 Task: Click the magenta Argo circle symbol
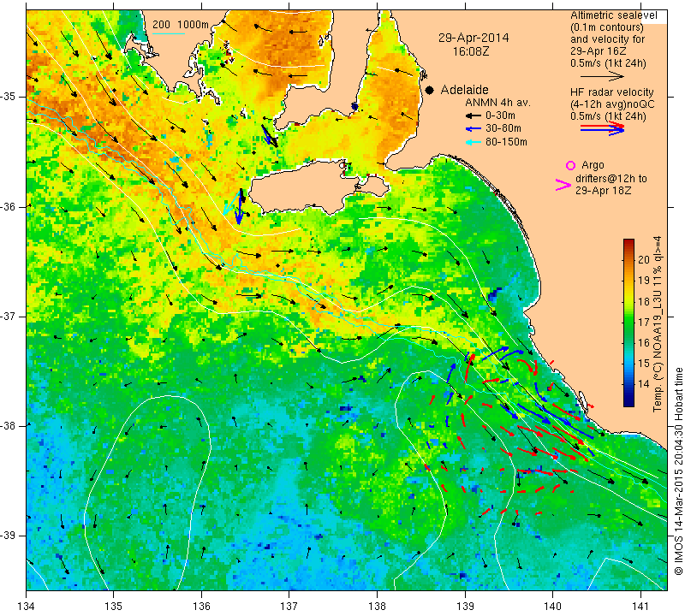click(570, 165)
